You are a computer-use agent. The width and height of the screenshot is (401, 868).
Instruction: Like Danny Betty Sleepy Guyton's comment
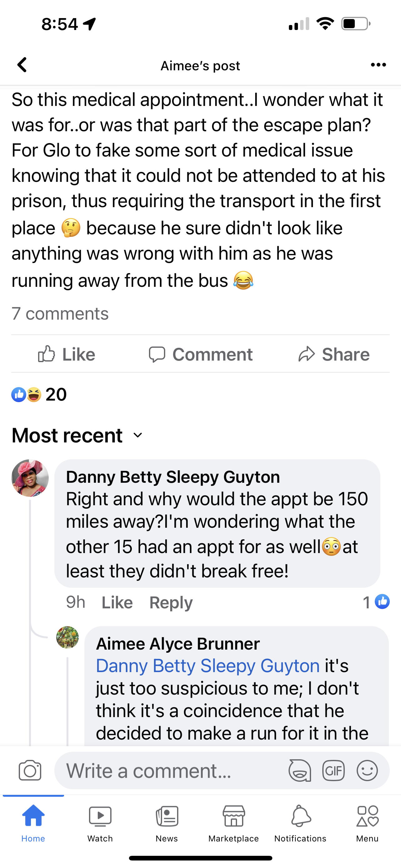(117, 602)
